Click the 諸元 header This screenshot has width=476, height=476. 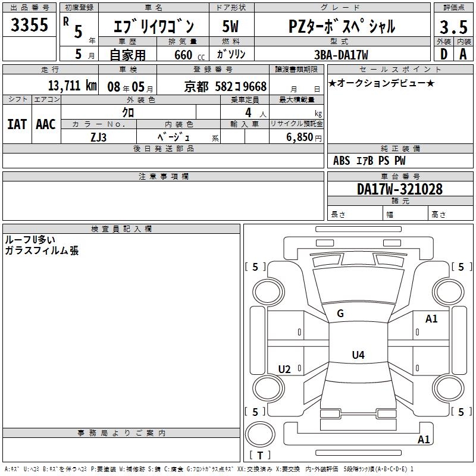point(400,201)
